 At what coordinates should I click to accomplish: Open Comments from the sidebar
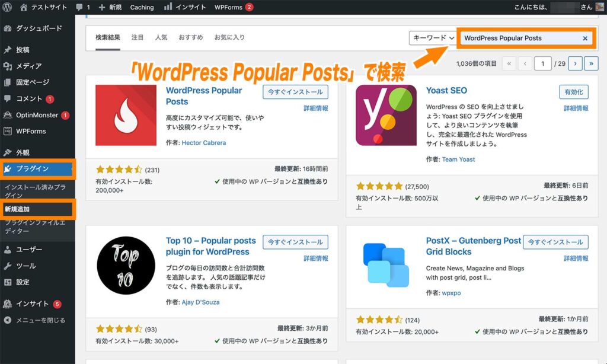(28, 100)
